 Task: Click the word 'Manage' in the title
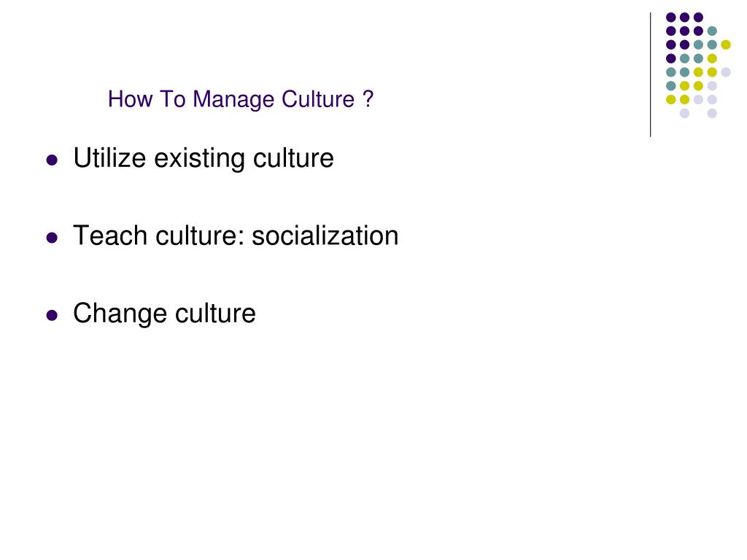[x=233, y=99]
